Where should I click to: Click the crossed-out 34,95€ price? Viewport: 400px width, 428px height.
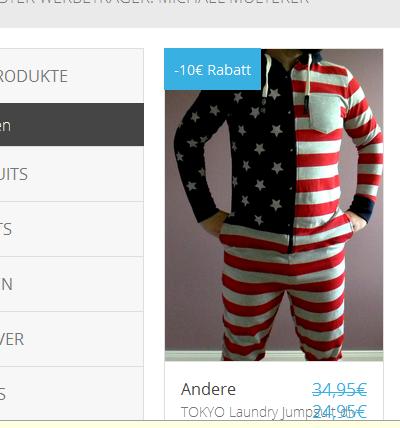(339, 389)
